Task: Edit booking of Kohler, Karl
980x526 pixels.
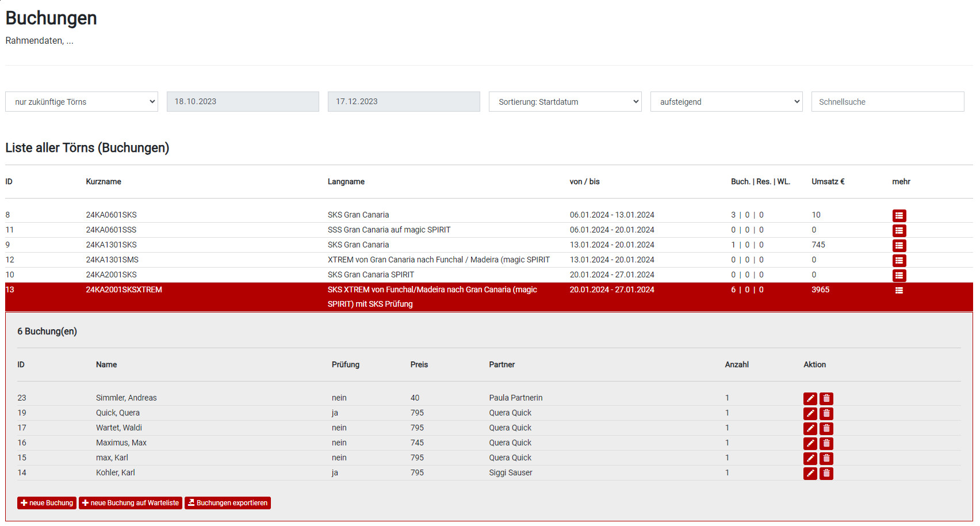Action: 810,474
